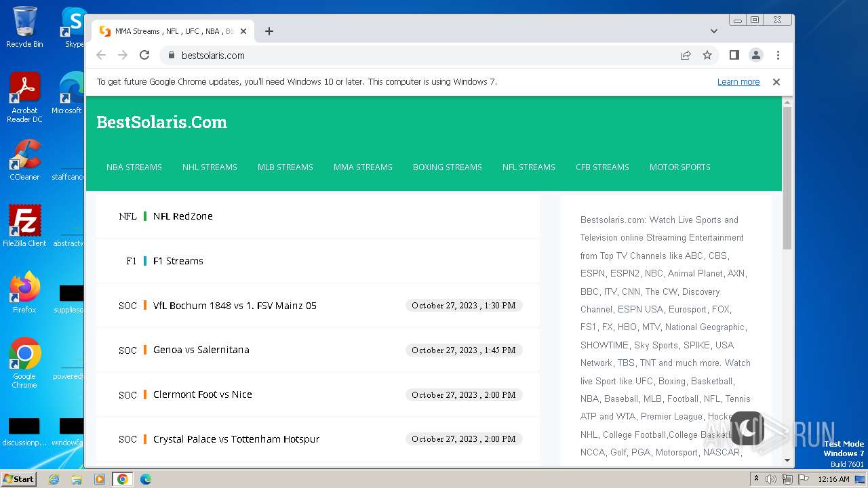Open Edge from the taskbar
The image size is (868, 488).
tap(146, 479)
